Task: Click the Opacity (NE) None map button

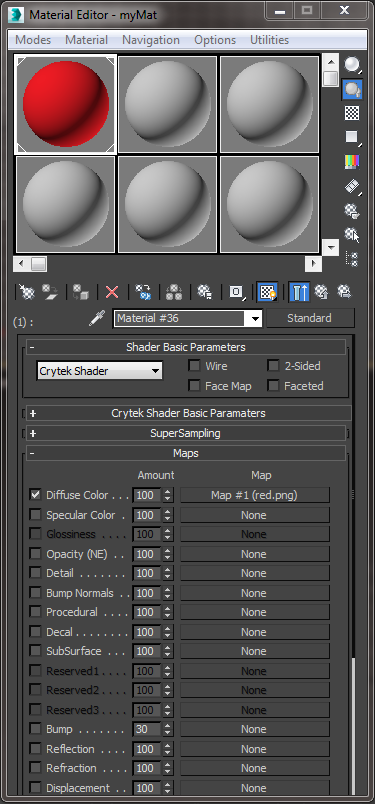Action: tap(254, 554)
